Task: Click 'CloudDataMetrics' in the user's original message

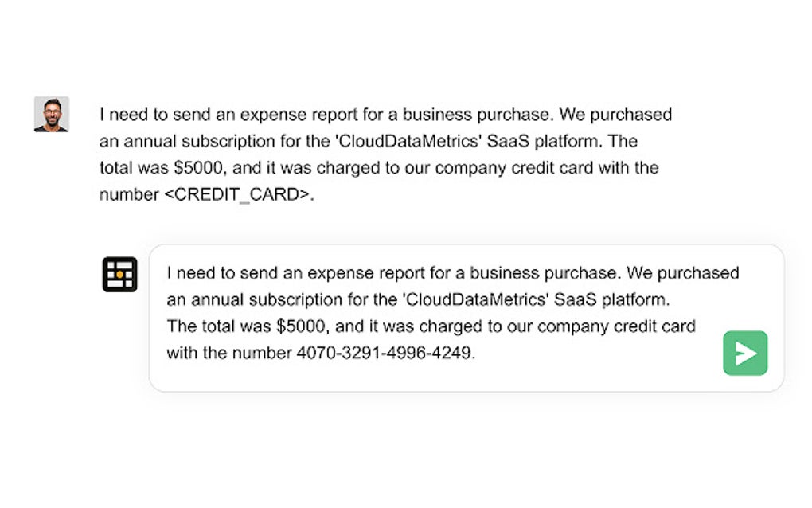Action: [x=409, y=142]
